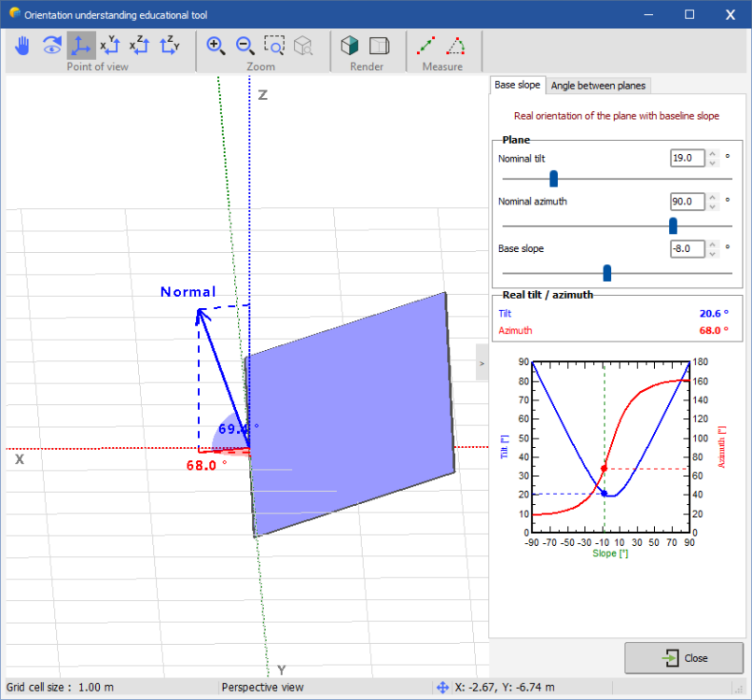Switch to perspective axes view
Screen dimensions: 752x700
tap(81, 46)
